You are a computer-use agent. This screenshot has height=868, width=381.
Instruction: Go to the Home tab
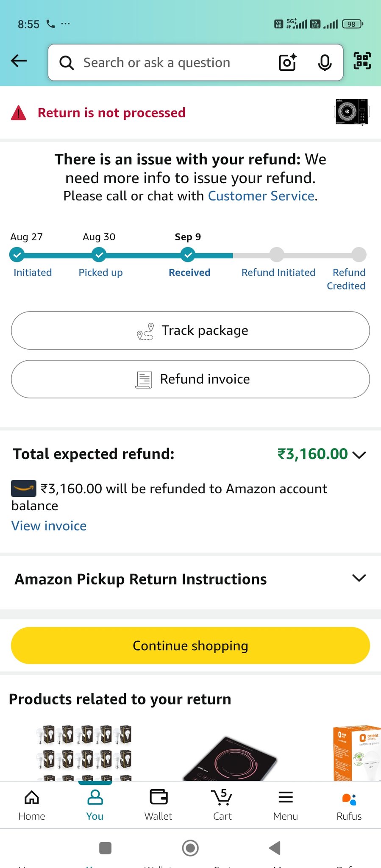tap(32, 804)
